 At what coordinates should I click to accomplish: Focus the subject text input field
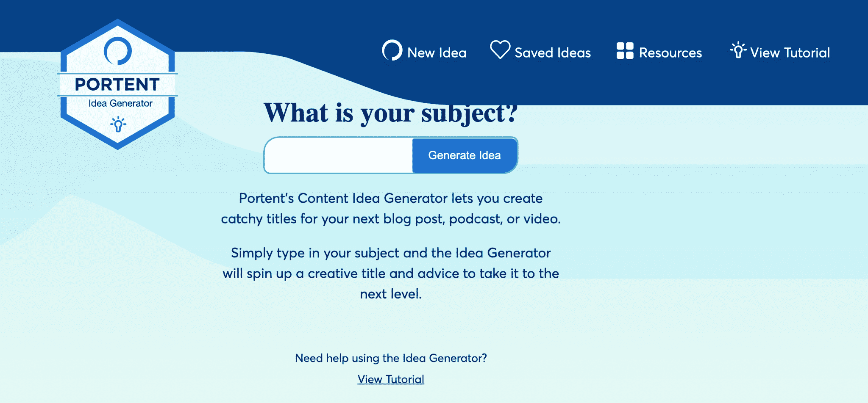339,155
